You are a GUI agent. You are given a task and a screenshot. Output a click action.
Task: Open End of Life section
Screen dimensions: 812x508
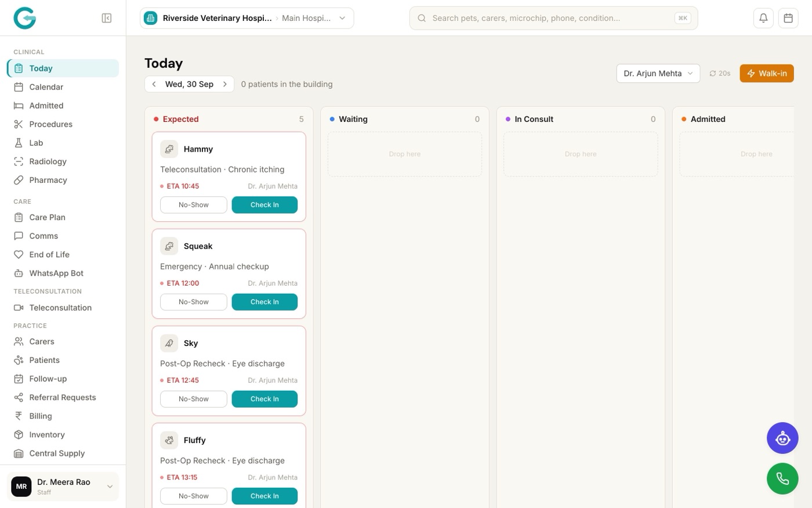pos(63,255)
